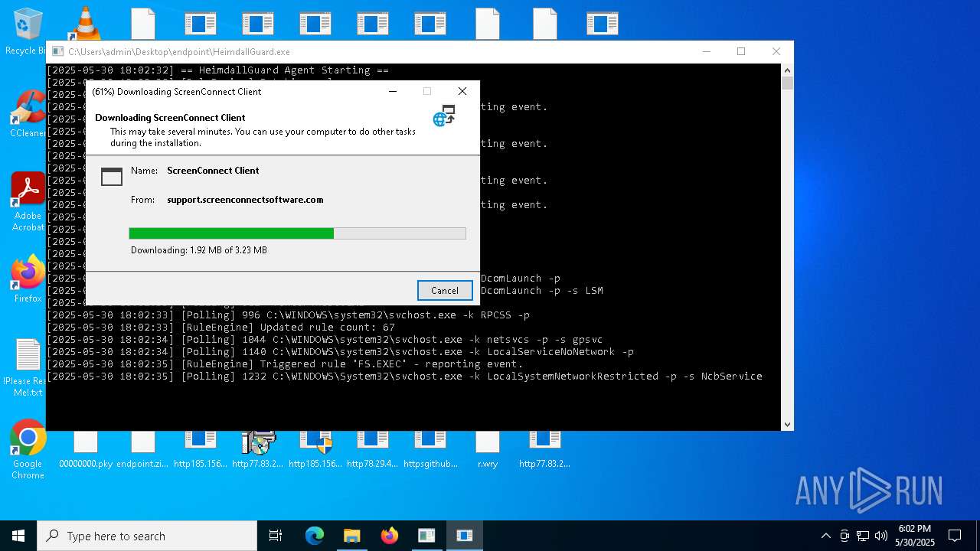Minimize the ScreenConnect download dialog

click(x=393, y=91)
